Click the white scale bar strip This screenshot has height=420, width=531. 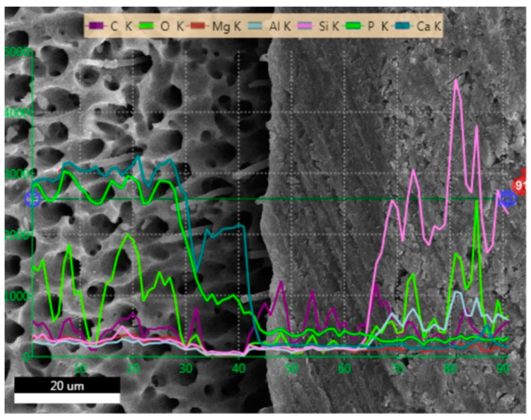click(x=67, y=399)
